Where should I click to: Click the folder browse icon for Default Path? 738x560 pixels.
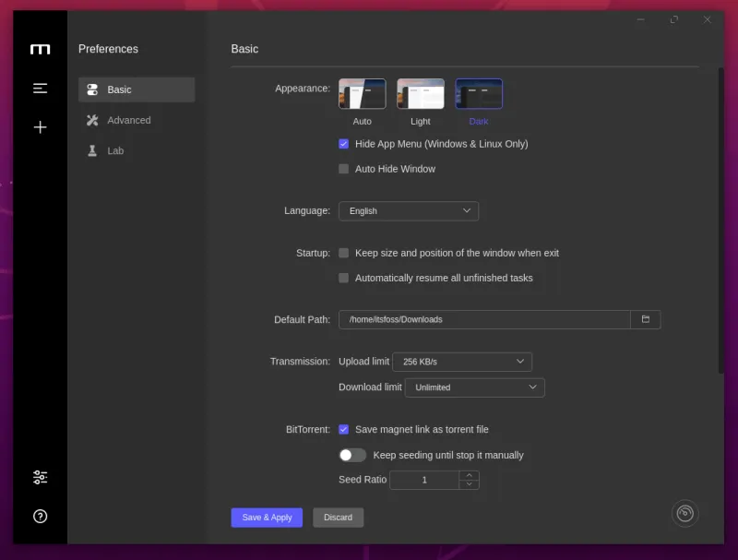point(646,319)
